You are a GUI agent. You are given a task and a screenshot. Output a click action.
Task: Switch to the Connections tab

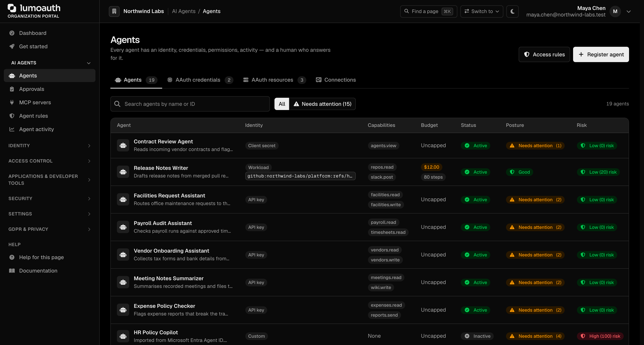pyautogui.click(x=336, y=80)
